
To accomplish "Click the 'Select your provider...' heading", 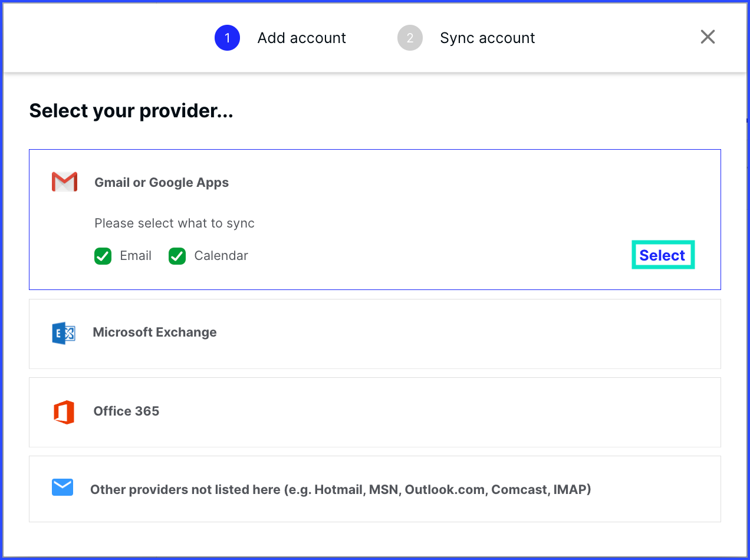I will pyautogui.click(x=131, y=111).
